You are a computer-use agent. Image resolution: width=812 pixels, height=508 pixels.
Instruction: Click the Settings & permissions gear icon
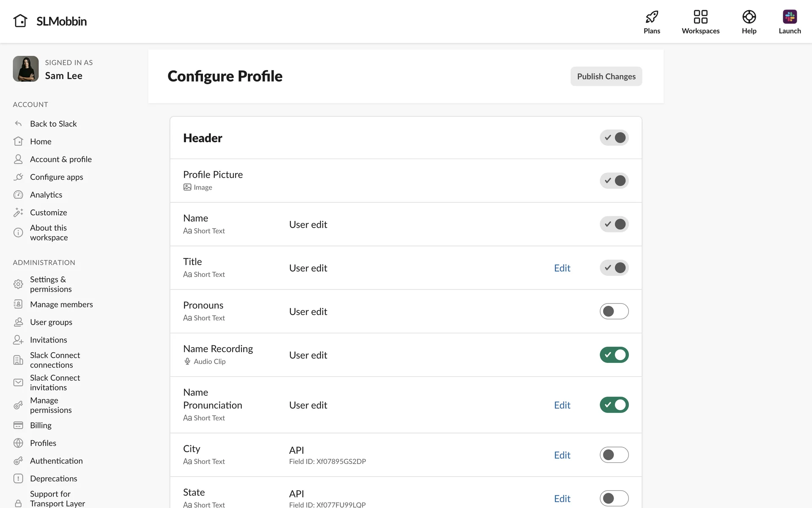[x=18, y=284]
